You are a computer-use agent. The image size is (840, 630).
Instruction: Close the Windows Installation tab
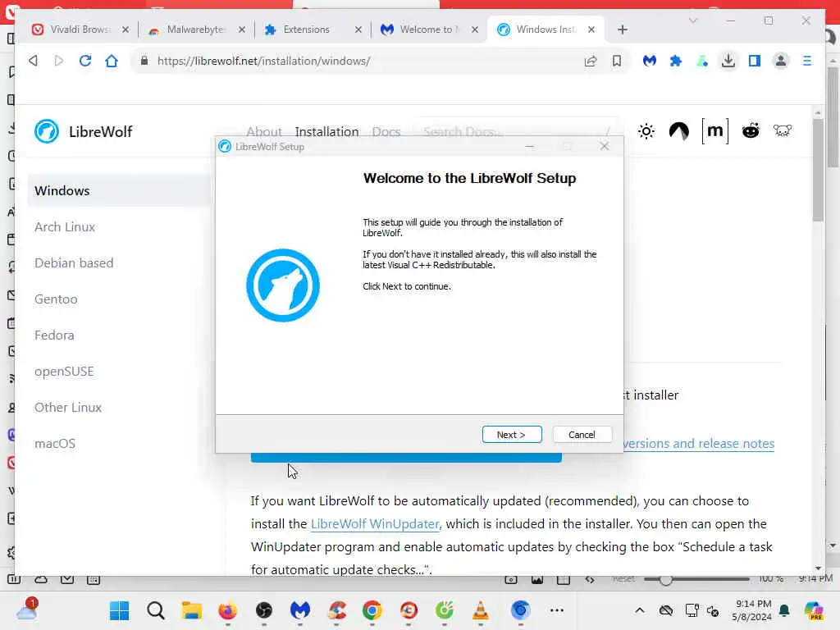[x=591, y=30]
